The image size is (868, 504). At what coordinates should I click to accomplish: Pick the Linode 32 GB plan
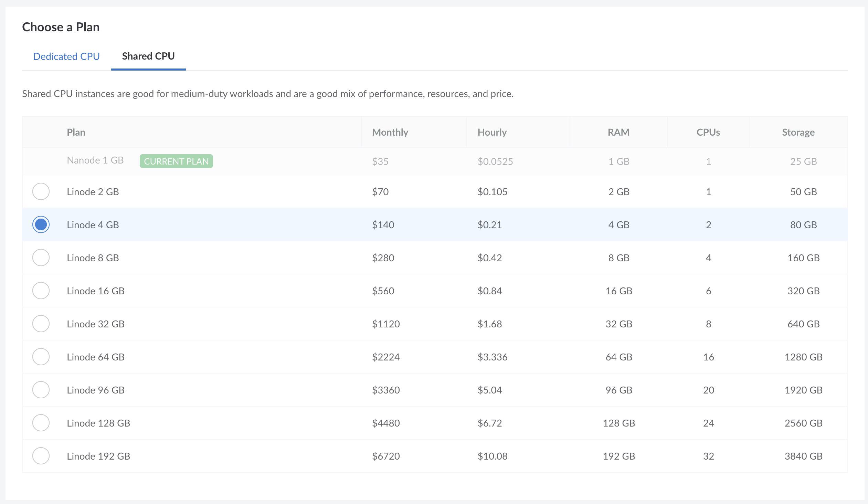41,324
